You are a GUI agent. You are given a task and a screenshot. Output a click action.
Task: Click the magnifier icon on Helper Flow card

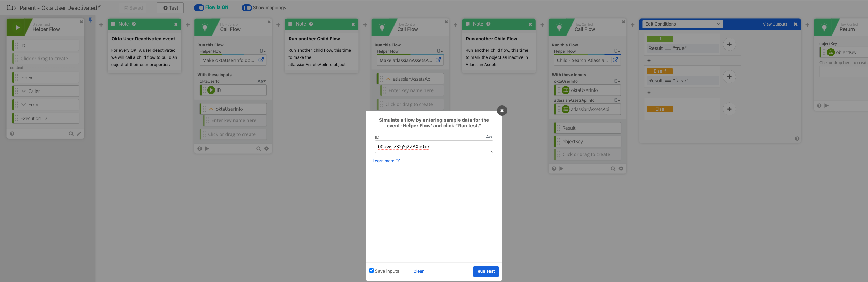click(x=71, y=134)
